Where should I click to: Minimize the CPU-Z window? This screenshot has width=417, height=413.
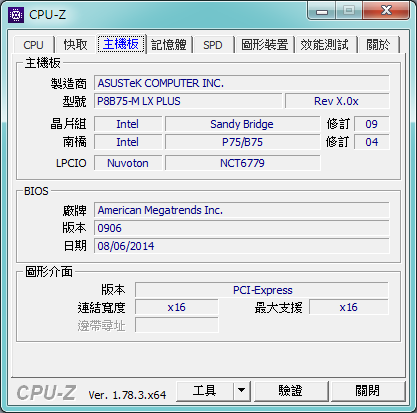click(x=322, y=12)
